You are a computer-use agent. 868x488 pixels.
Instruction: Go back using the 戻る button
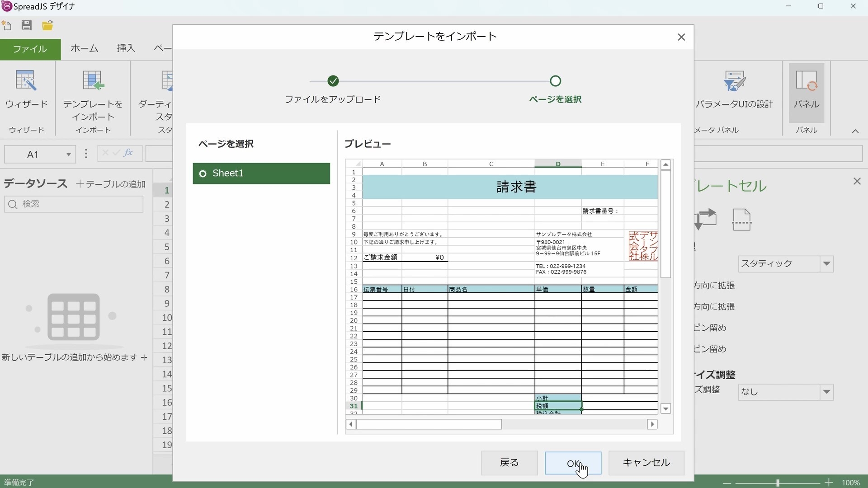click(x=509, y=463)
